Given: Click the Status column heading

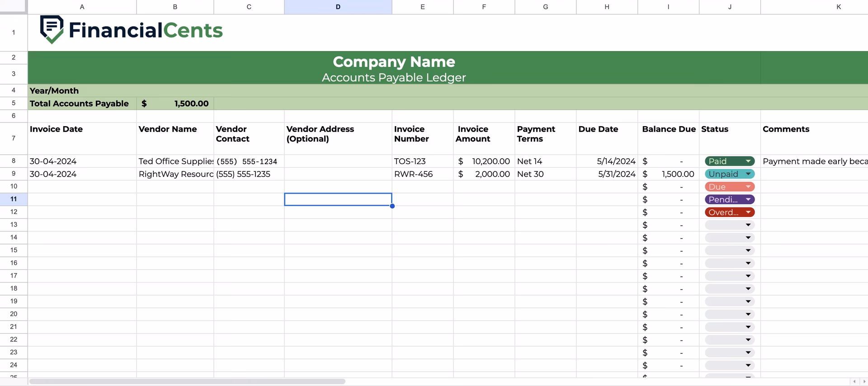Looking at the screenshot, I should point(715,129).
